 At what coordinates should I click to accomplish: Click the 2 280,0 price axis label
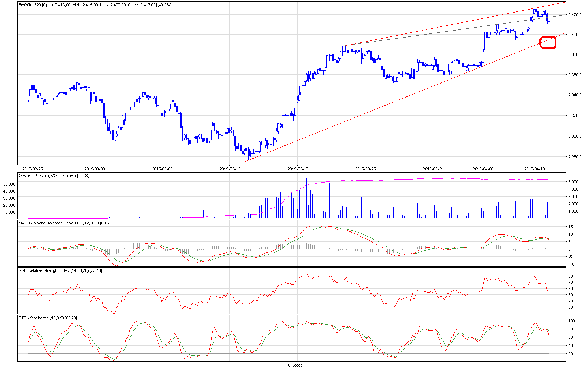[x=574, y=157]
